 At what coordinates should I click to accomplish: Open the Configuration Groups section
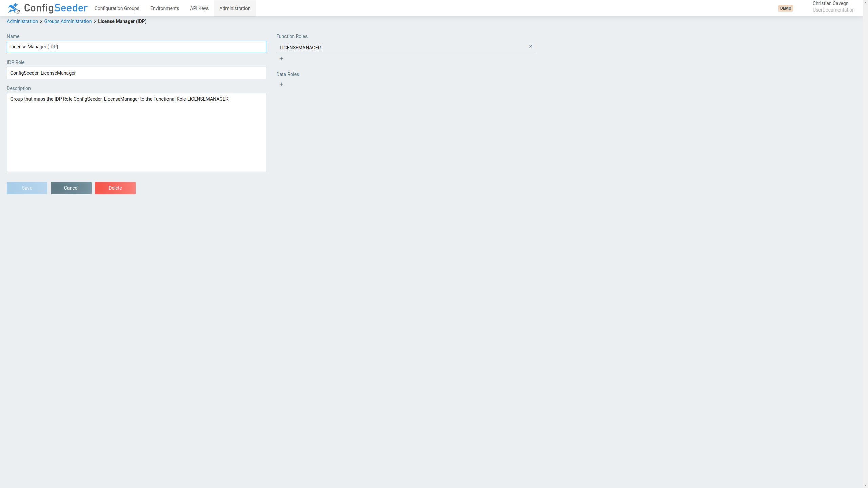117,8
